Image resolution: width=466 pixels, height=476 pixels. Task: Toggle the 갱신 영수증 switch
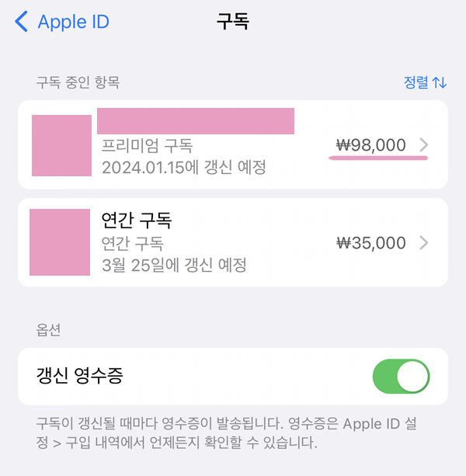point(401,377)
